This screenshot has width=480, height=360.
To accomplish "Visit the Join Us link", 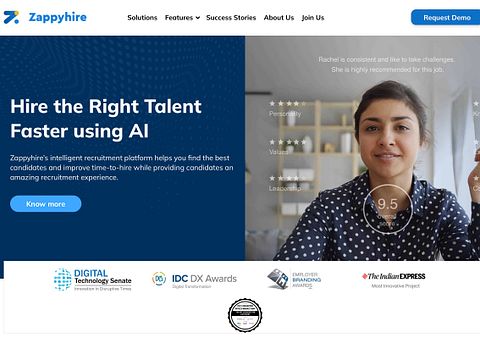I will click(313, 18).
